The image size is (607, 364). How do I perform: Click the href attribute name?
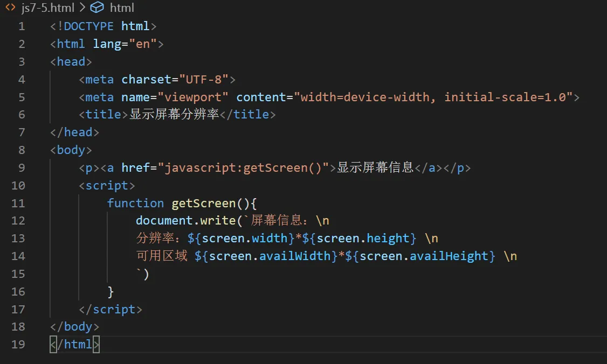click(135, 168)
